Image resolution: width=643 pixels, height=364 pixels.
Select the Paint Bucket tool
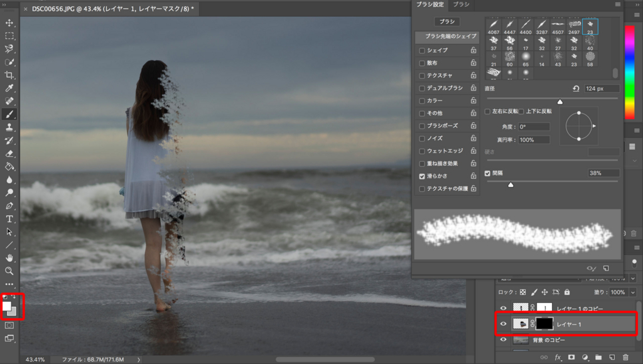(9, 166)
